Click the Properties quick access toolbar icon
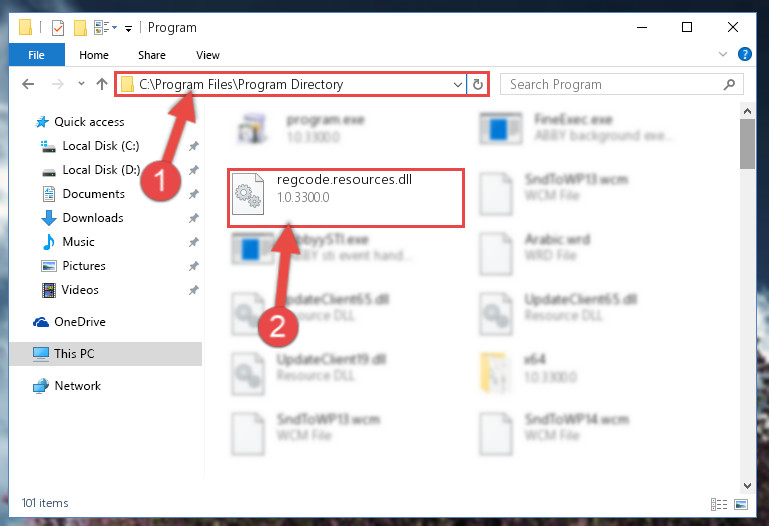The width and height of the screenshot is (769, 526). [x=58, y=27]
